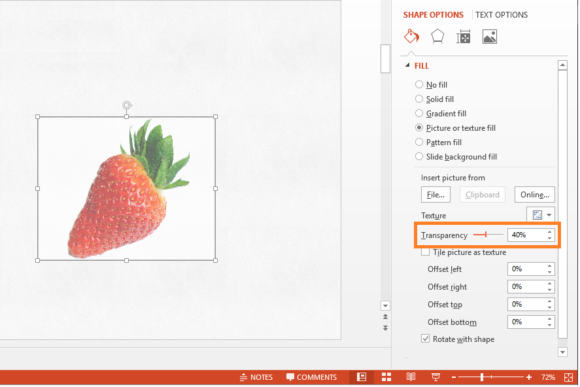Decrease the Offset bottom value
This screenshot has width=580, height=387.
550,325
